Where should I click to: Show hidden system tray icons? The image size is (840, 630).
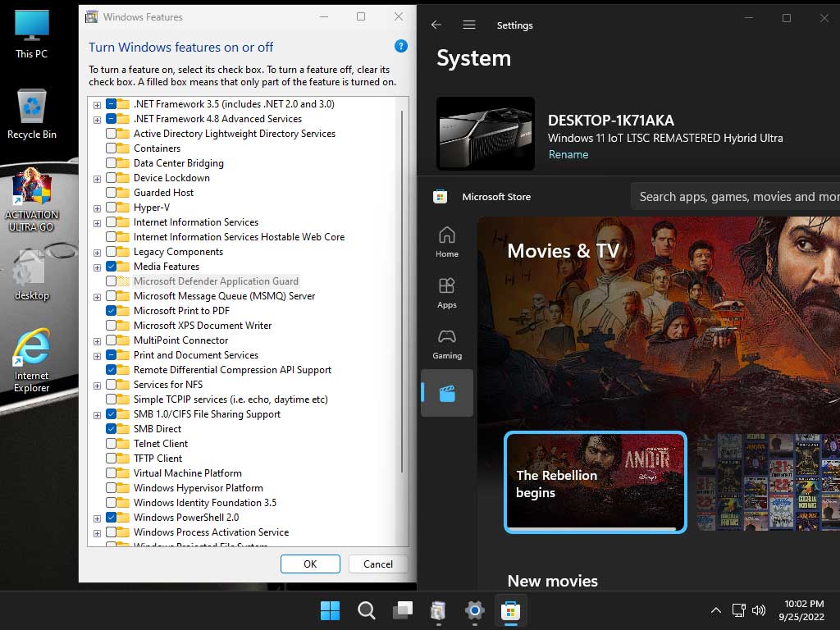point(715,610)
